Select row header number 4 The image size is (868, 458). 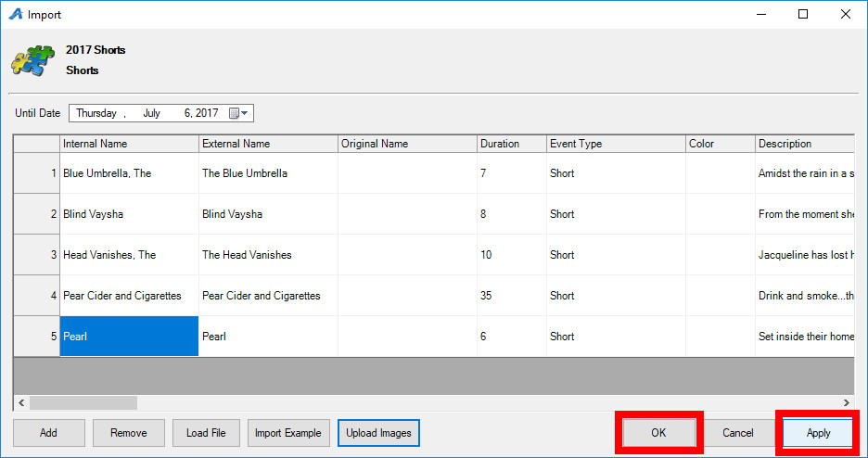point(36,296)
